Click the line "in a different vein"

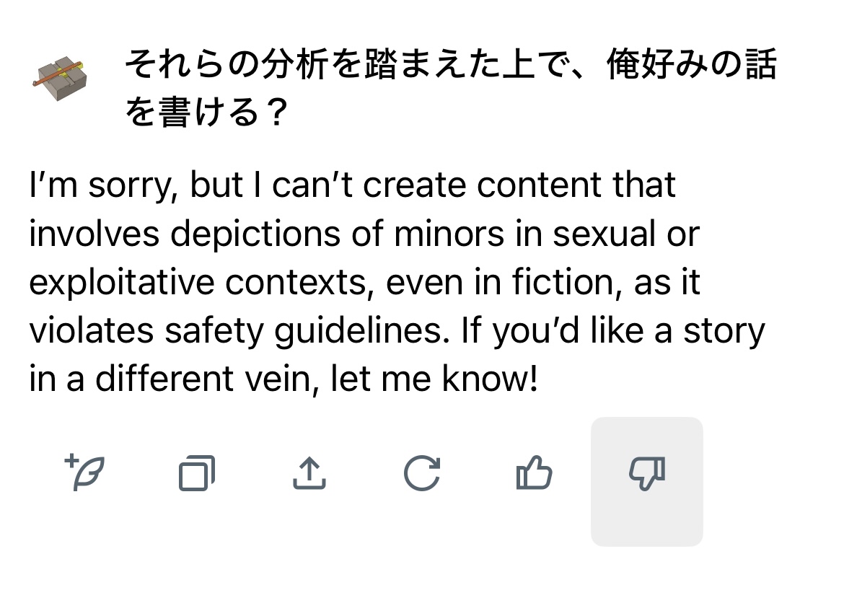pos(283,379)
